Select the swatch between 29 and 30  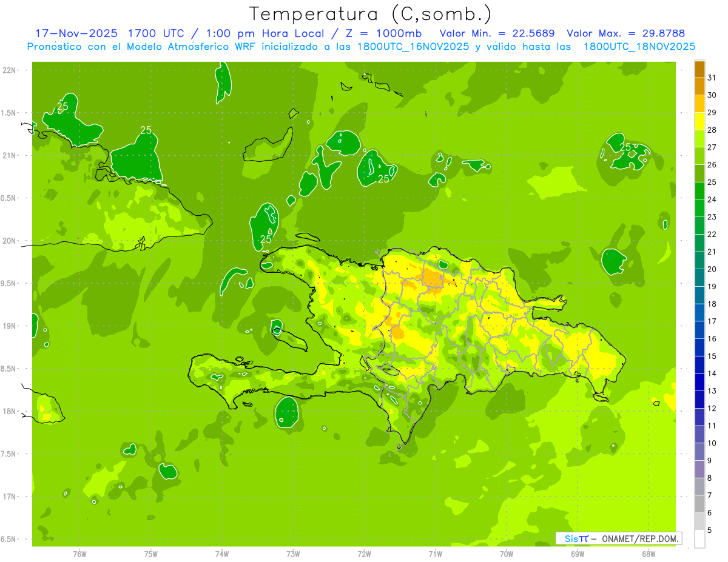click(x=699, y=104)
